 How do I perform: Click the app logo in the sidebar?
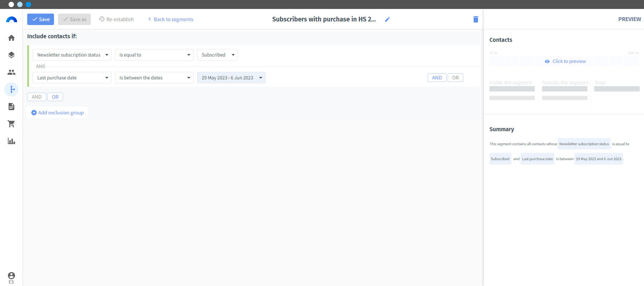(11, 20)
